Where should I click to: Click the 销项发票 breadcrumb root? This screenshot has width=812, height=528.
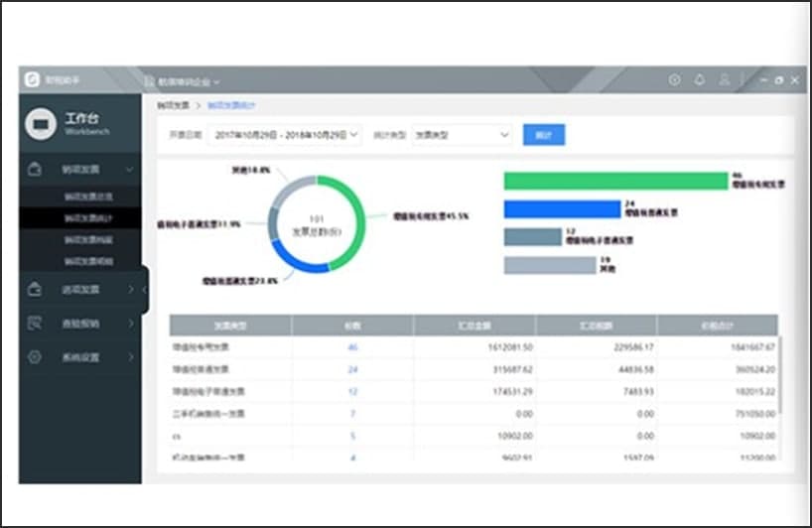pos(174,105)
